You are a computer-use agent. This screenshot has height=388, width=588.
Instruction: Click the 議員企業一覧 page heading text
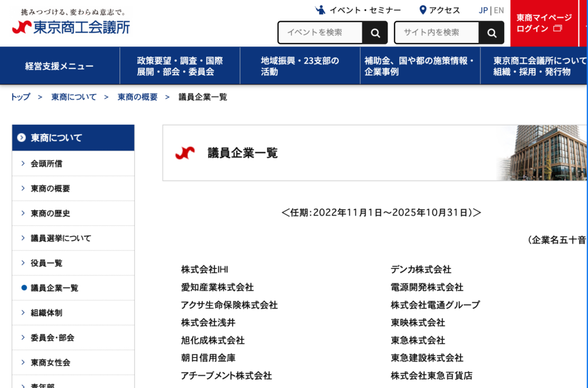[243, 153]
